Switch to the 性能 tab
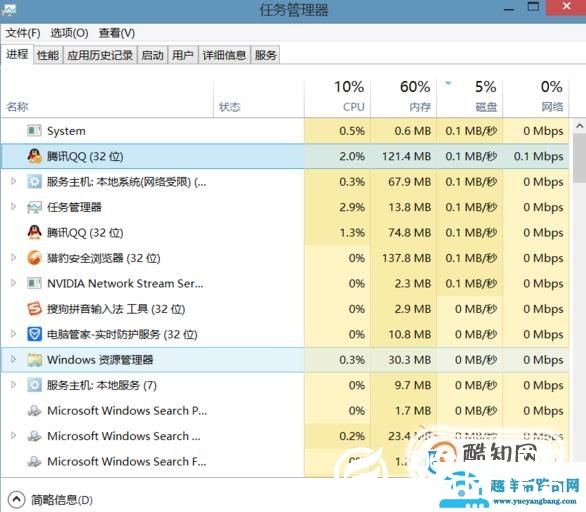The height and width of the screenshot is (512, 586). click(48, 55)
